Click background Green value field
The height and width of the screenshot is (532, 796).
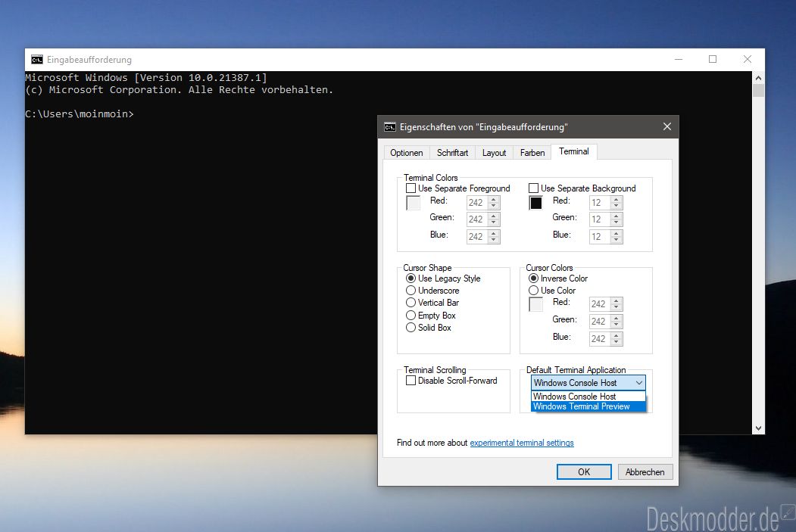point(600,219)
